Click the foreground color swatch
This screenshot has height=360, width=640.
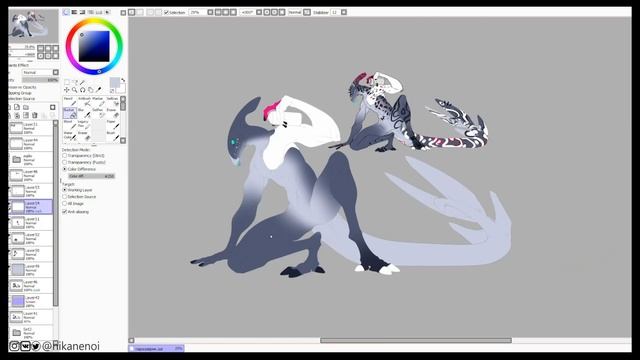pyautogui.click(x=115, y=82)
